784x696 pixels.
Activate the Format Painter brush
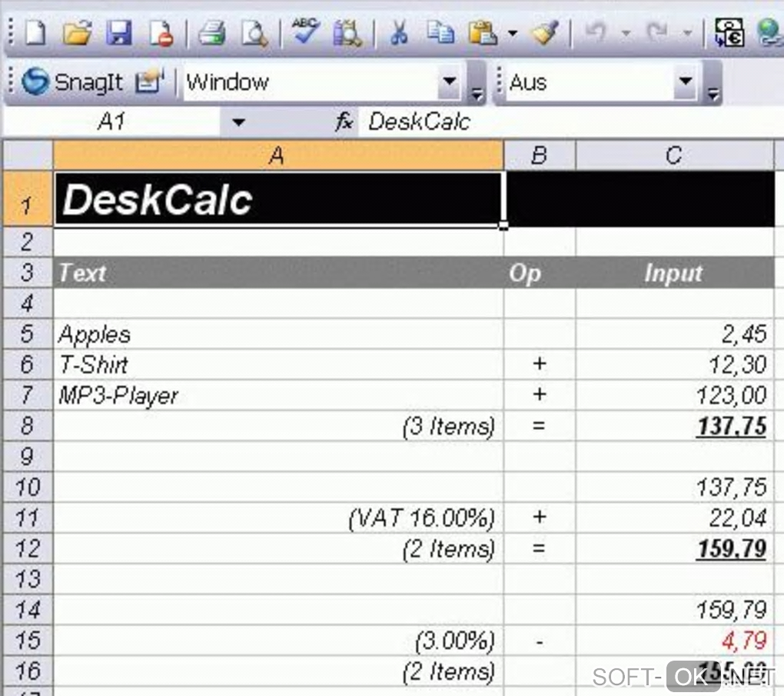(x=544, y=33)
